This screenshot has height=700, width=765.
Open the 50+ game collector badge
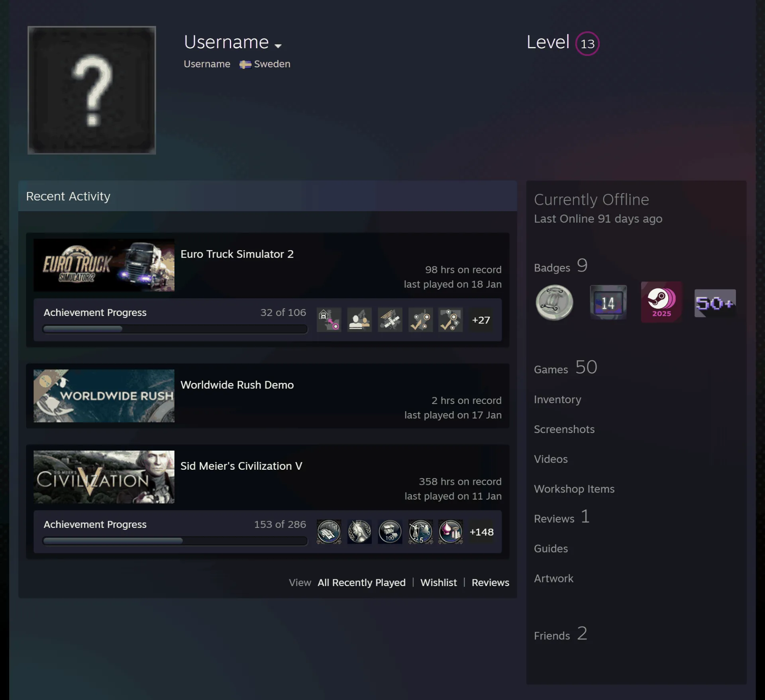tap(715, 303)
